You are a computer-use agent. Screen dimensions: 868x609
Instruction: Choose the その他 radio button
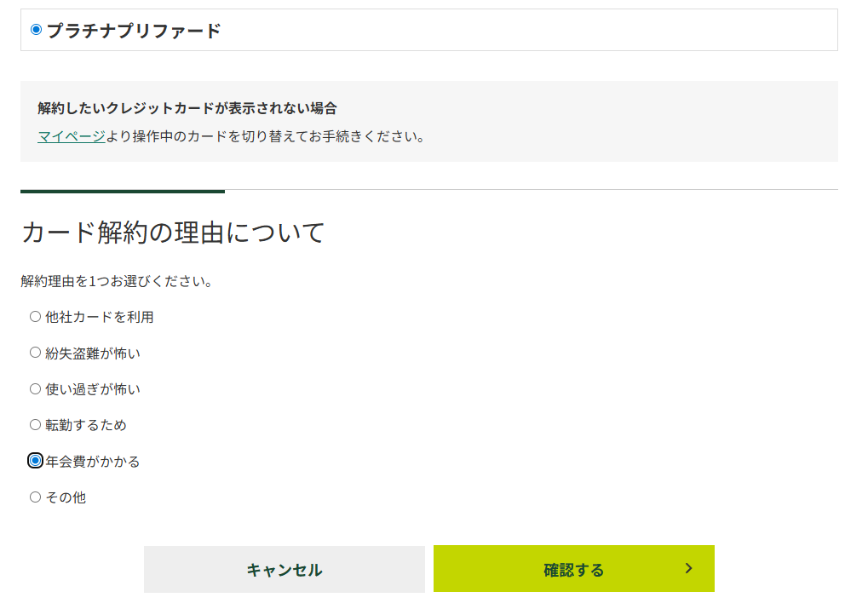pos(35,497)
